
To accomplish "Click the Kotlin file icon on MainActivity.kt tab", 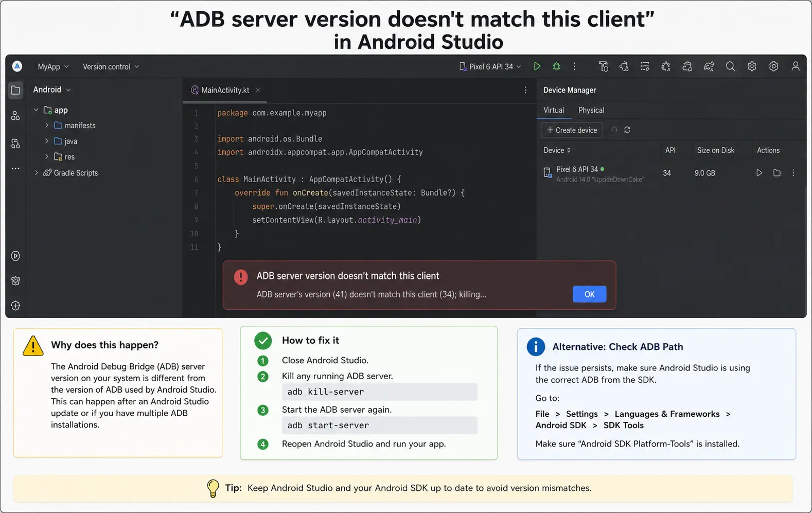I will coord(195,90).
